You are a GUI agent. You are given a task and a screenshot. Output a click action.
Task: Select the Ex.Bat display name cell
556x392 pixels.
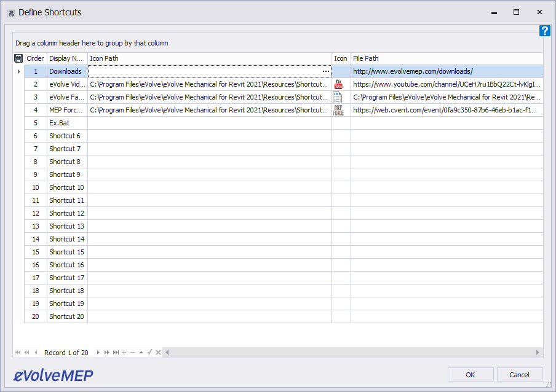coord(67,123)
